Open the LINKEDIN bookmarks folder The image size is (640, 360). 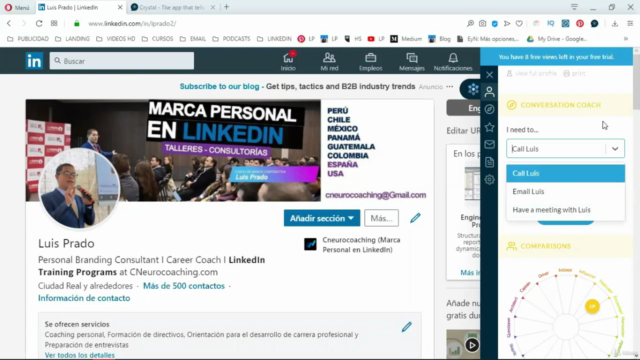click(275, 39)
